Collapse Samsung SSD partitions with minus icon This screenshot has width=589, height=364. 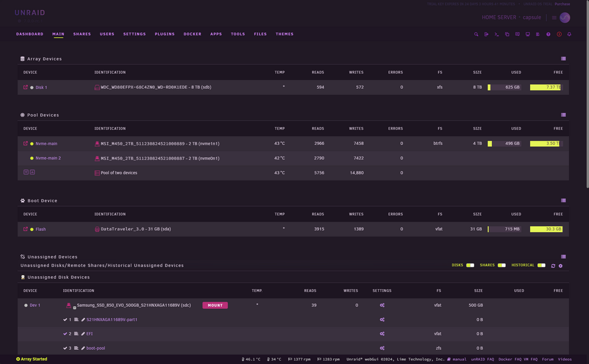point(74,307)
